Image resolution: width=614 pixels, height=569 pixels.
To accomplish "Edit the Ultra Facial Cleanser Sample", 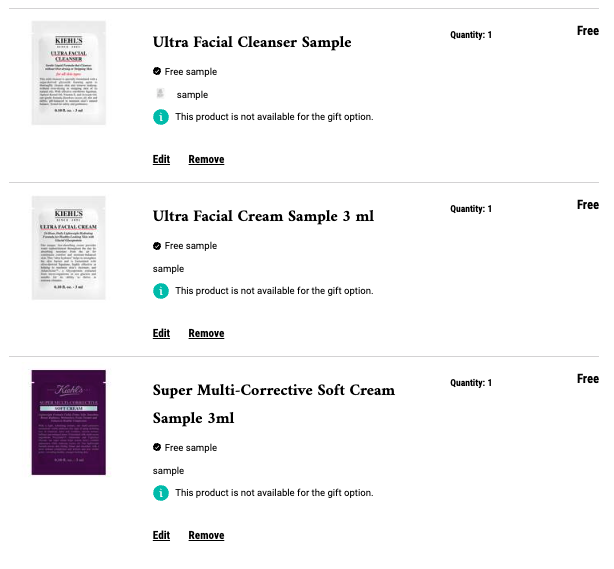I will (x=161, y=159).
